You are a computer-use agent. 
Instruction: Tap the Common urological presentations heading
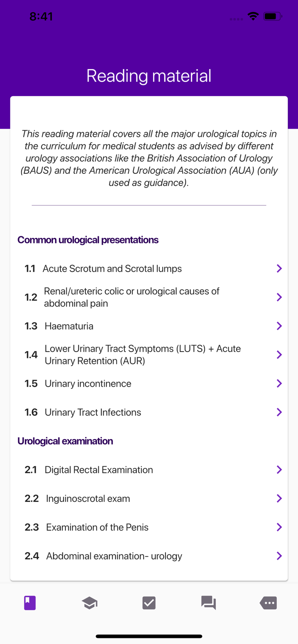coord(88,240)
